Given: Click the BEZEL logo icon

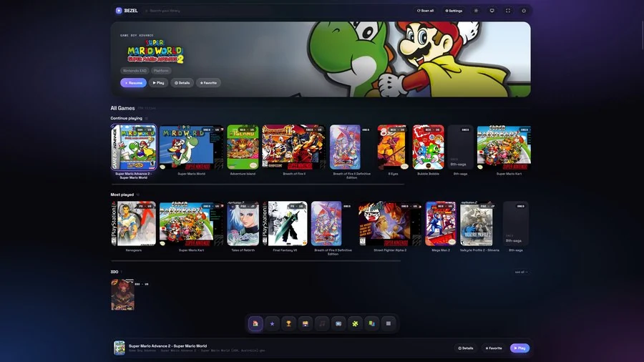Looking at the screenshot, I should [x=119, y=11].
